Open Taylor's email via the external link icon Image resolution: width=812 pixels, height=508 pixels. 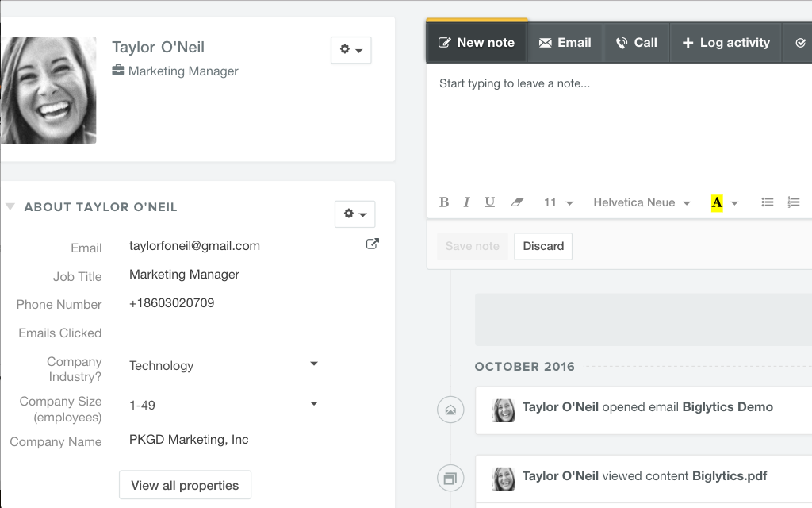coord(372,244)
